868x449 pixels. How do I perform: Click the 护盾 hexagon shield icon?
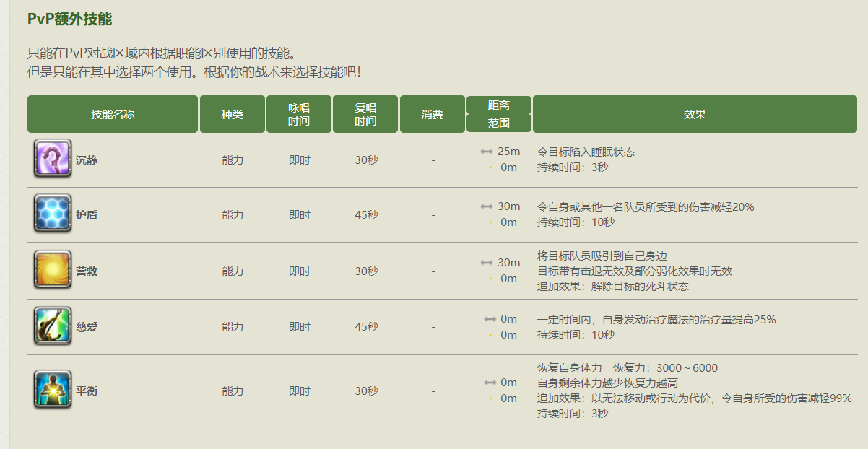(x=52, y=214)
